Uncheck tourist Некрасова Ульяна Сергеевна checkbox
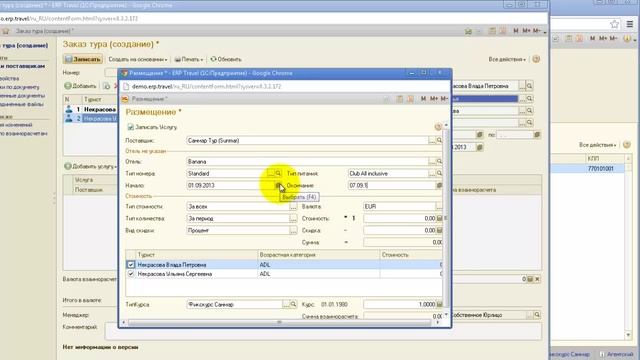The image size is (640, 360). (131, 274)
